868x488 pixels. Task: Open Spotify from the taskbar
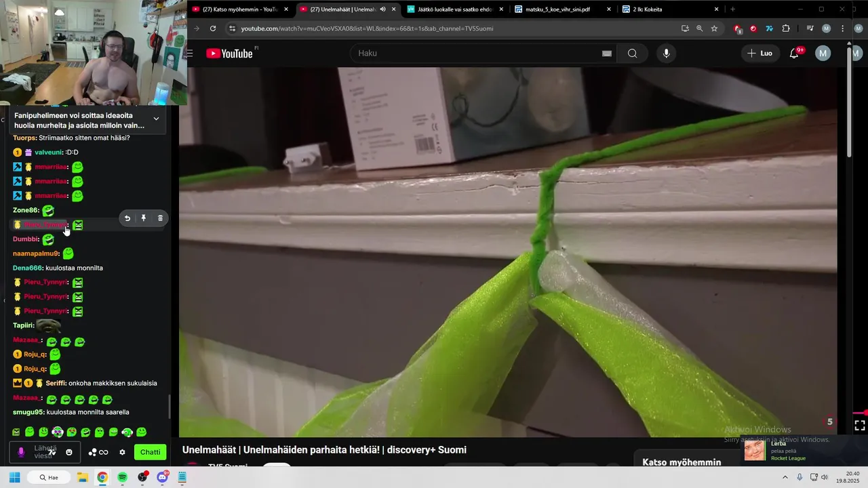point(122,477)
